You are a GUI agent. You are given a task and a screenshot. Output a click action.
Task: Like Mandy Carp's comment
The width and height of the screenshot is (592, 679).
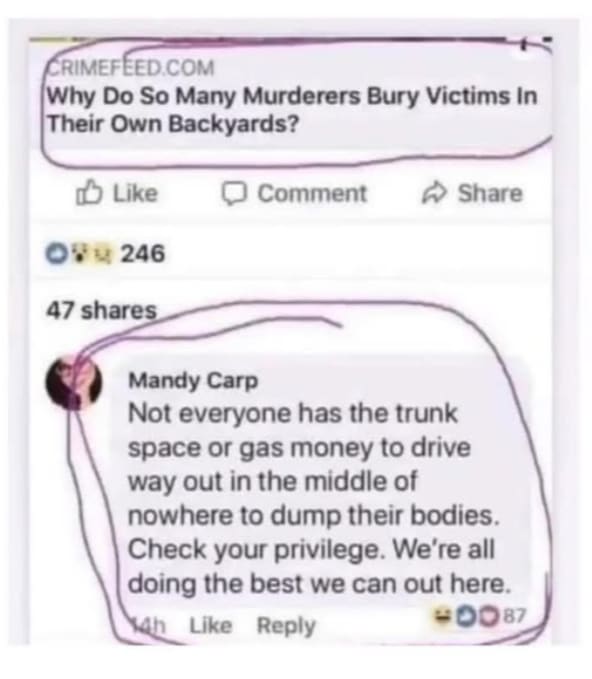[211, 625]
